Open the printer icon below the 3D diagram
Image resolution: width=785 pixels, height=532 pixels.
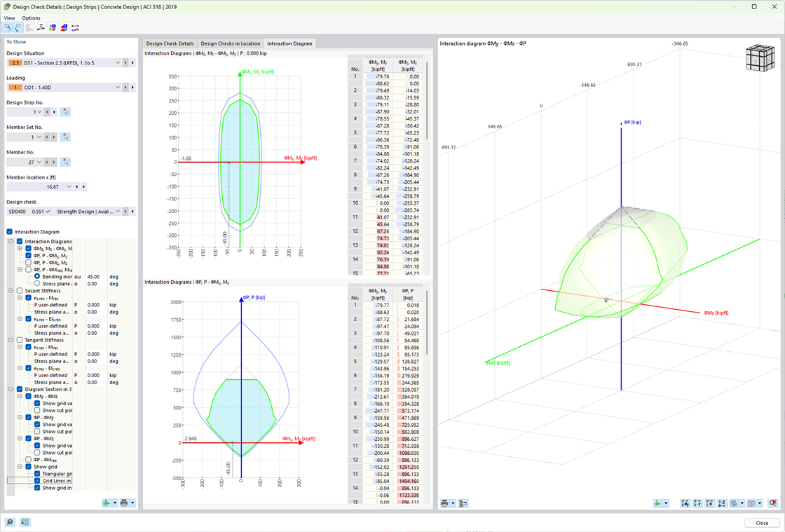click(444, 503)
